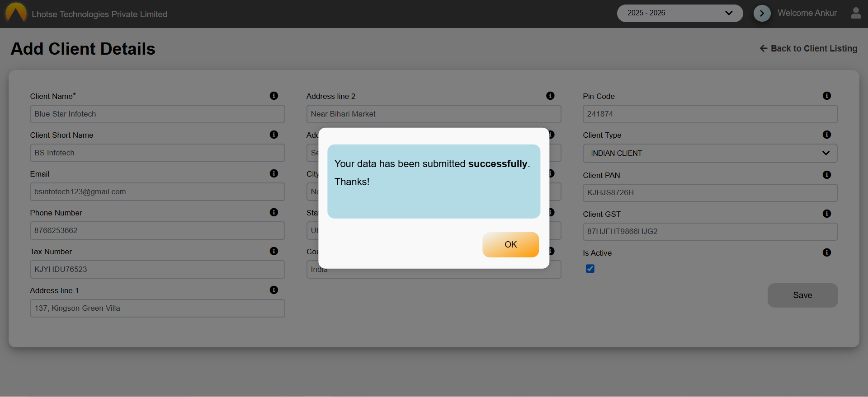This screenshot has height=397, width=868.
Task: Click the info icon for Client Type
Action: [827, 135]
